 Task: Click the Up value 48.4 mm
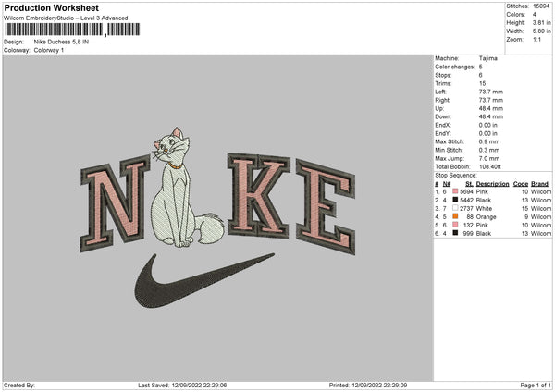pos(491,108)
